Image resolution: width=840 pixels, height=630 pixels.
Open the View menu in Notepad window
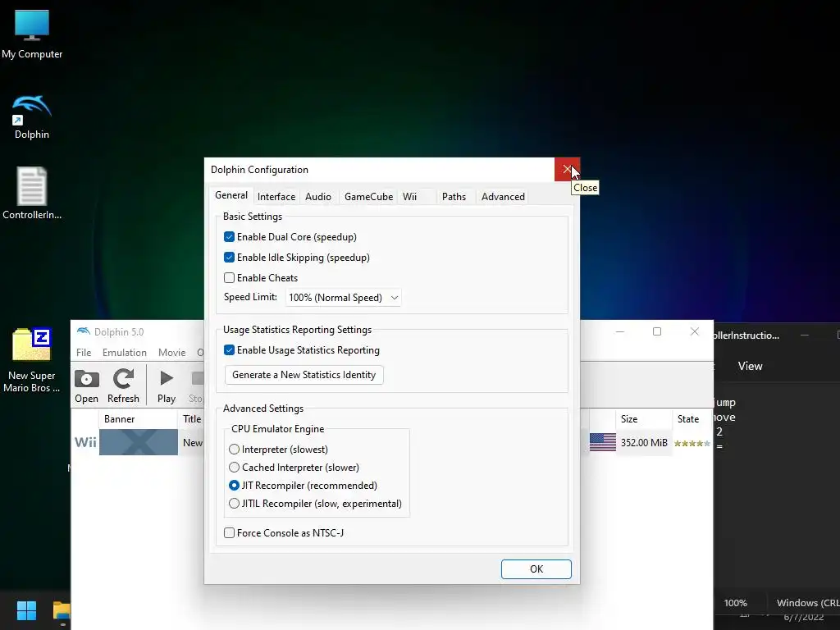click(x=750, y=366)
